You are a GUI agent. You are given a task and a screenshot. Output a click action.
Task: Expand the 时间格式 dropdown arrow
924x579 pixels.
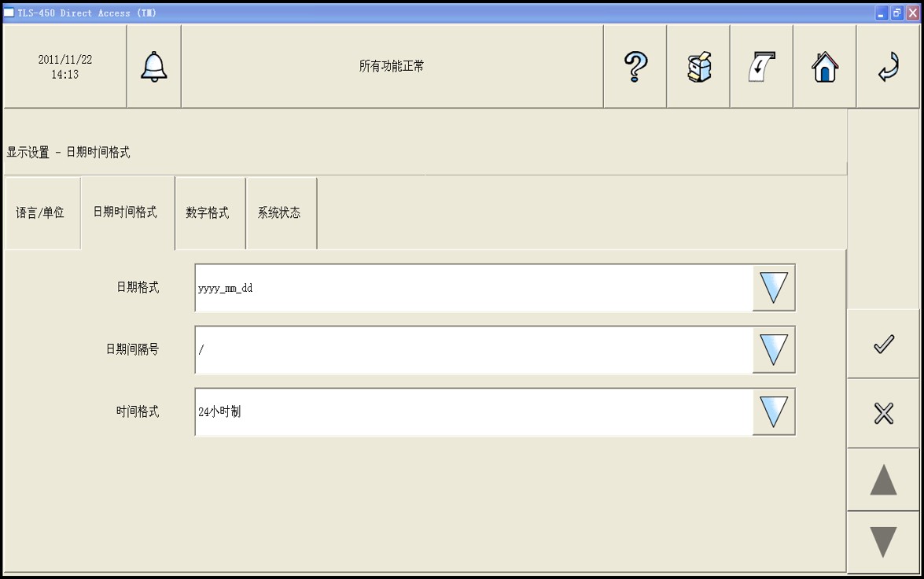(x=774, y=411)
